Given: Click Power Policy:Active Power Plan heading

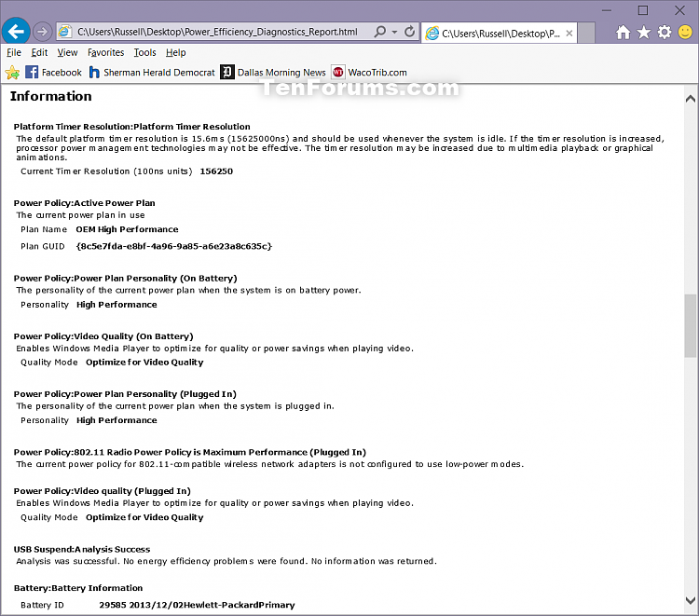Looking at the screenshot, I should pyautogui.click(x=84, y=203).
